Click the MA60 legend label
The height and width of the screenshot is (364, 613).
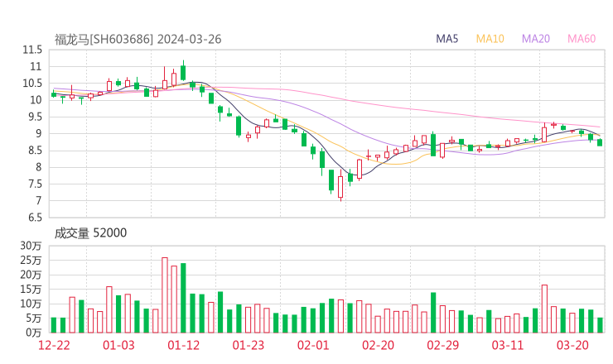click(582, 39)
